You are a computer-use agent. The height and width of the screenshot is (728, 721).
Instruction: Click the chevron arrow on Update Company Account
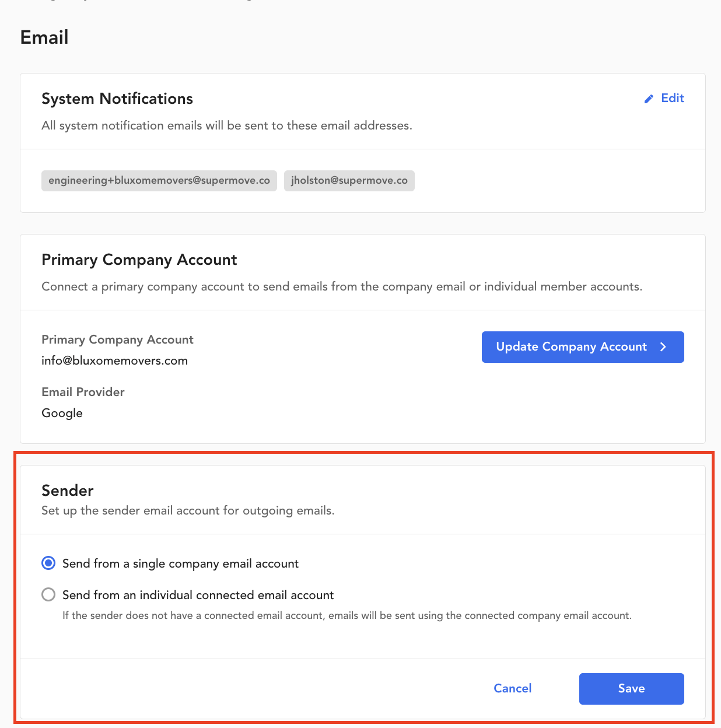[663, 347]
